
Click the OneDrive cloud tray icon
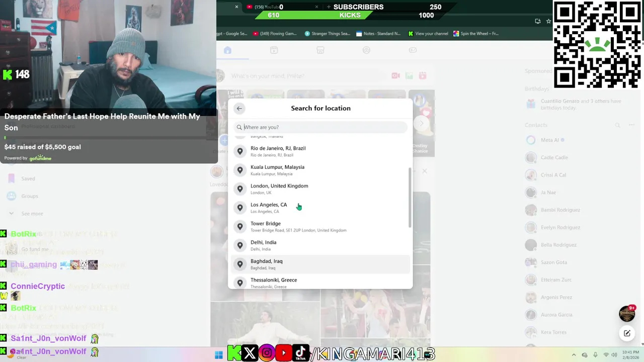[x=585, y=355]
